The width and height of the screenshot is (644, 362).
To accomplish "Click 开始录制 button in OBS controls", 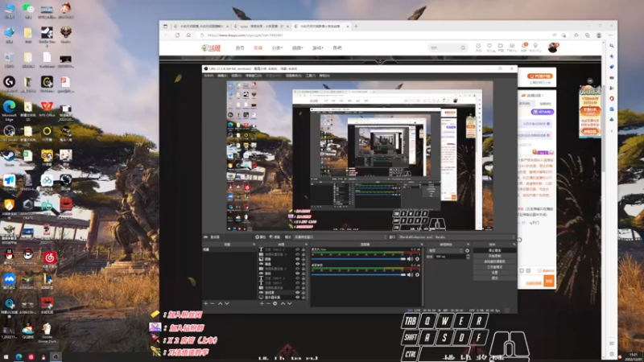I will click(x=494, y=256).
